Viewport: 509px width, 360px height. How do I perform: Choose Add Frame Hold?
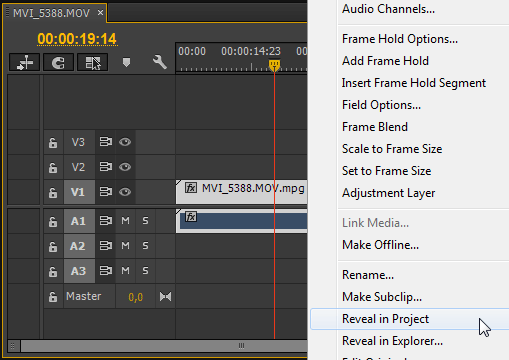(385, 61)
